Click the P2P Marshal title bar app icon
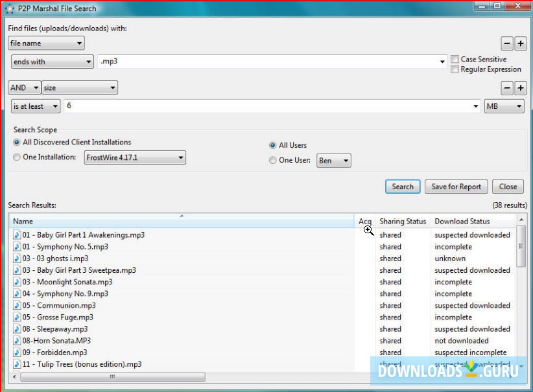The image size is (533, 392). tap(10, 8)
